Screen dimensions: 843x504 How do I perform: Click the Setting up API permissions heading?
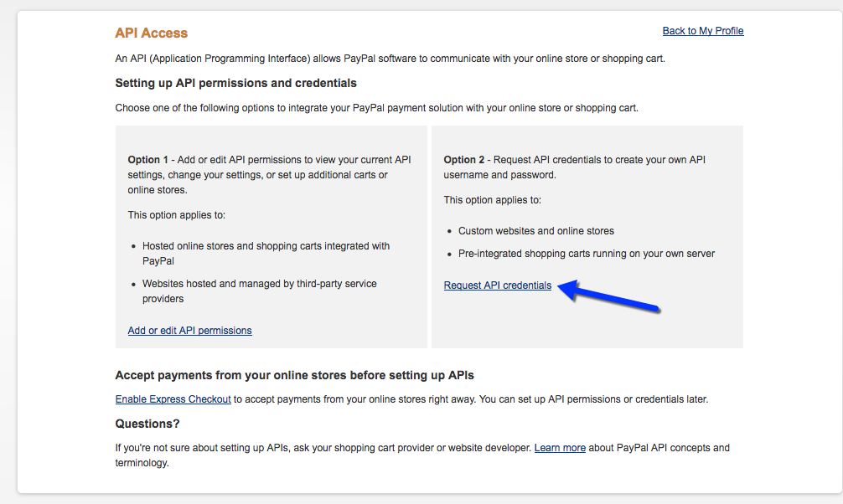tap(236, 83)
